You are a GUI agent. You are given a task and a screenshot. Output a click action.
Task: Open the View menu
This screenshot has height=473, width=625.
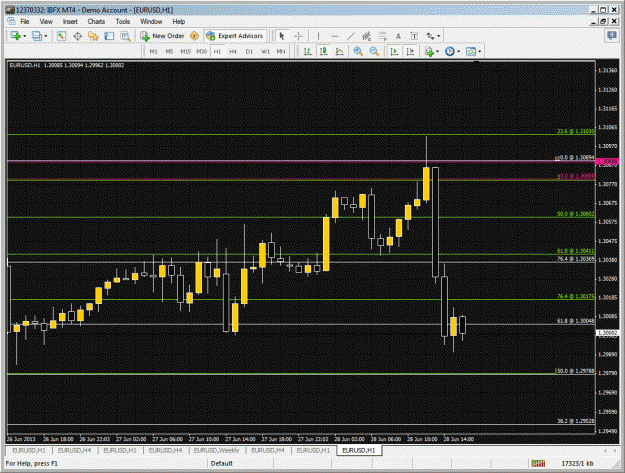point(46,22)
